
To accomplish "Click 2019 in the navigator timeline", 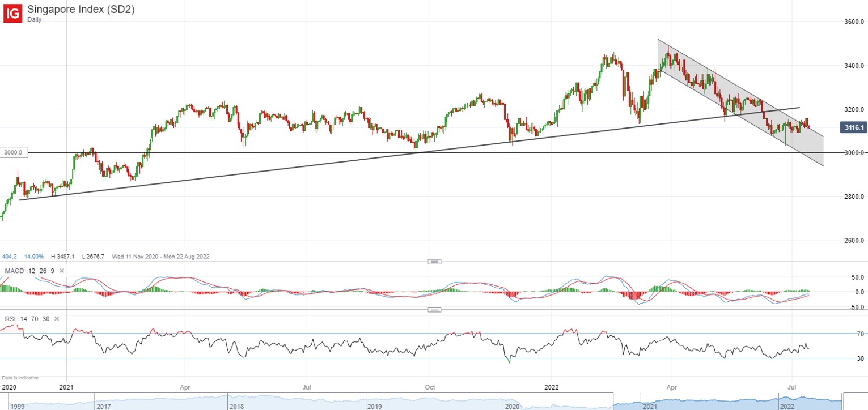I will pos(374,407).
